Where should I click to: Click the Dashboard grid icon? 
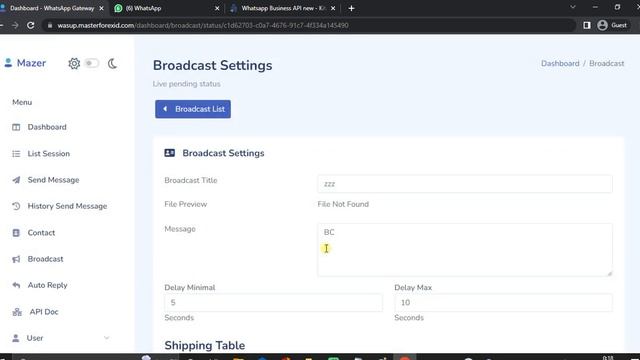[16, 127]
